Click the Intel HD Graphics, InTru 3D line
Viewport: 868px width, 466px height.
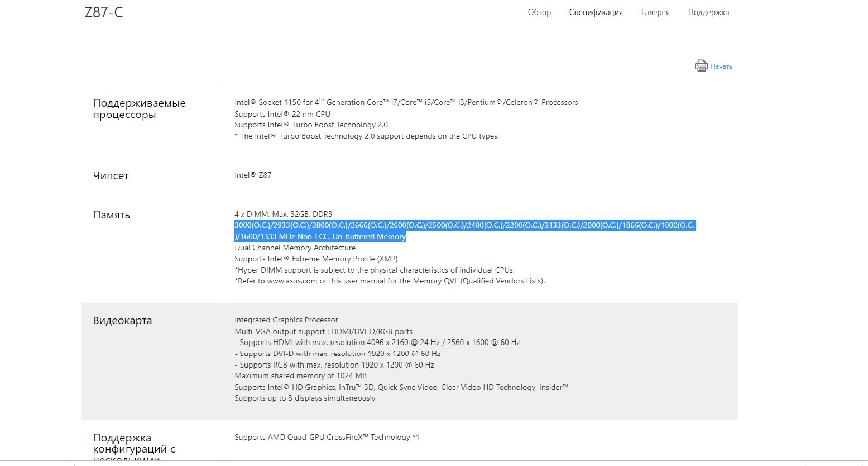tap(401, 387)
